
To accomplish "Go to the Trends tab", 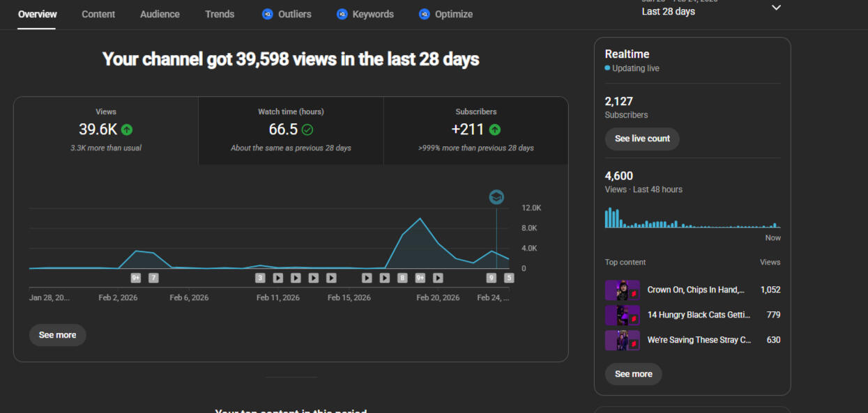I will point(220,14).
